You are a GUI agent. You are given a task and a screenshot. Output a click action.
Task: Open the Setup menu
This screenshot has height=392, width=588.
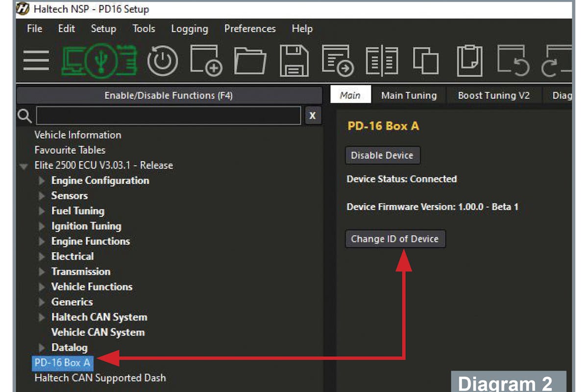[103, 28]
